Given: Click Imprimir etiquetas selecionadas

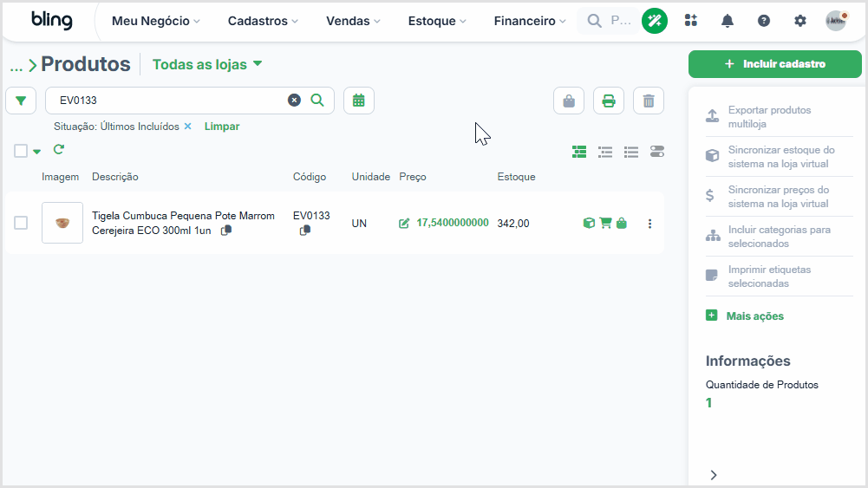Looking at the screenshot, I should pyautogui.click(x=779, y=277).
